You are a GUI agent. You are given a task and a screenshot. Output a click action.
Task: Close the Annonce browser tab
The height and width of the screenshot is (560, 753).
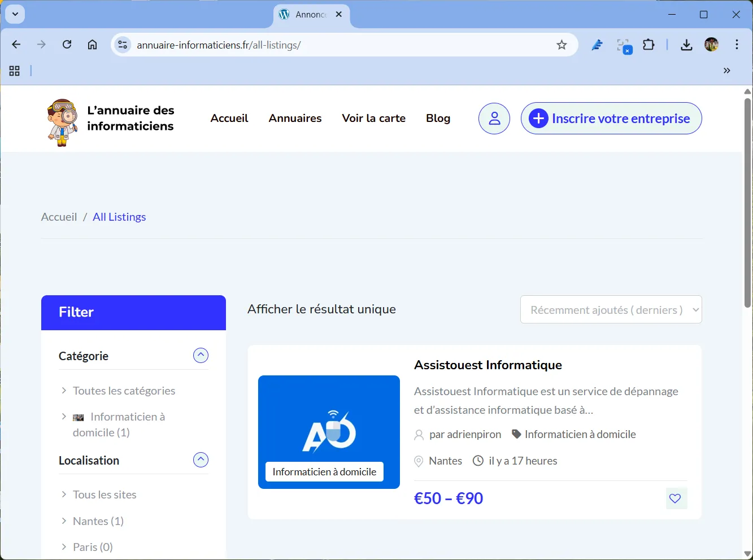coord(339,14)
